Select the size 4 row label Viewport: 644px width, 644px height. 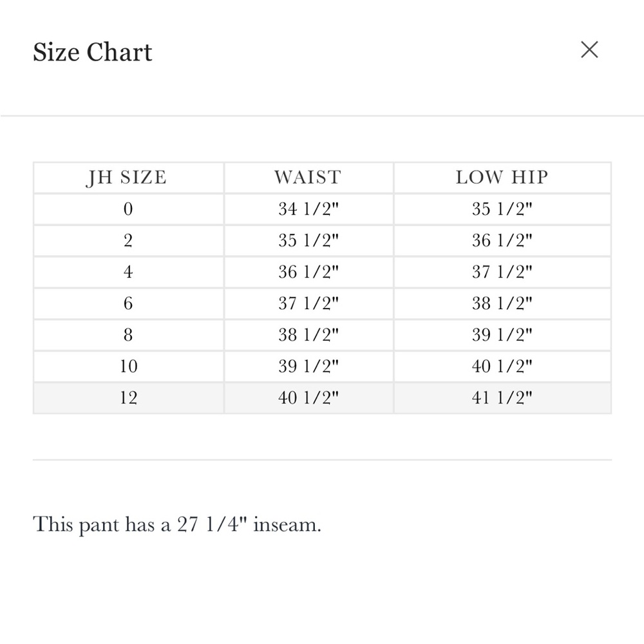click(x=128, y=272)
